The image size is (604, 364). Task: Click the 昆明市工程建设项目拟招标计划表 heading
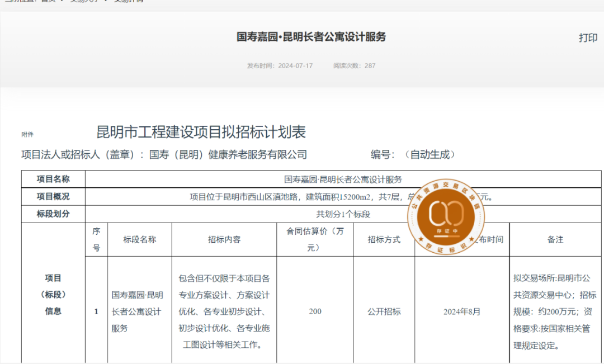(201, 133)
